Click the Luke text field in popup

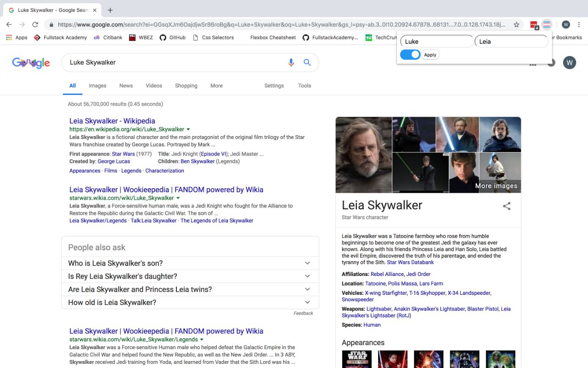tap(437, 41)
